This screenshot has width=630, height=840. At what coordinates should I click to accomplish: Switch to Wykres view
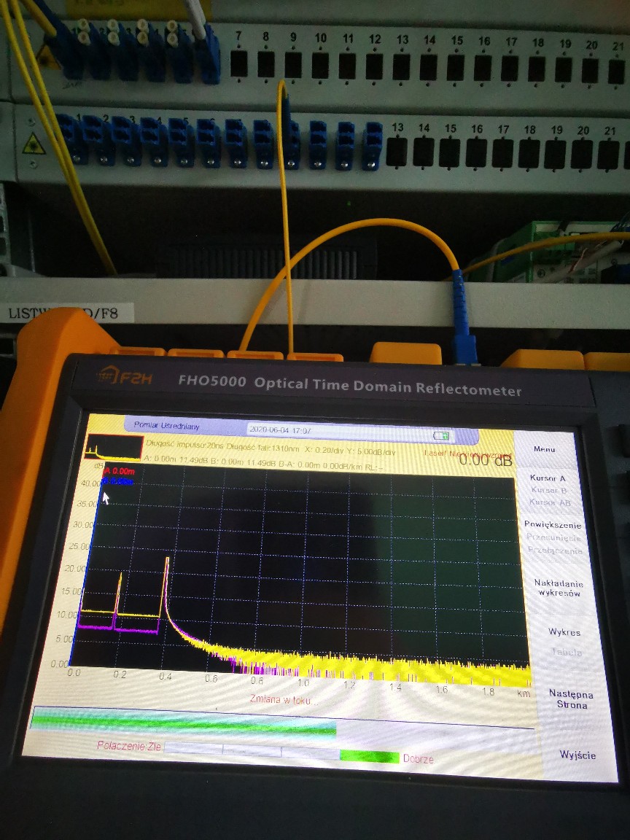coord(564,632)
